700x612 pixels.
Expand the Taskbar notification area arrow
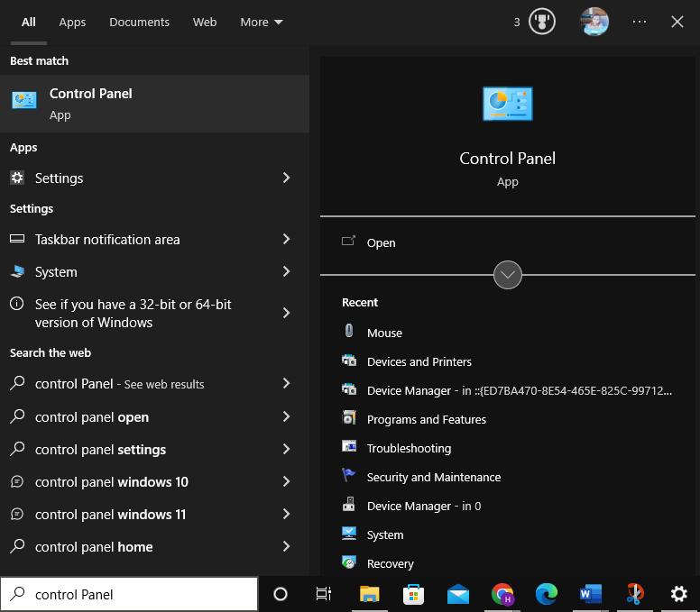[287, 239]
